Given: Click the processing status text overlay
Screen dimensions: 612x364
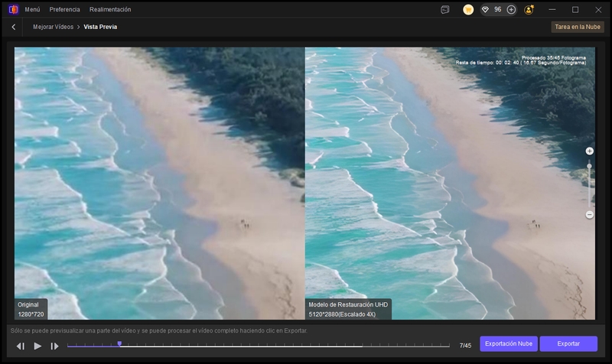Looking at the screenshot, I should [x=521, y=60].
